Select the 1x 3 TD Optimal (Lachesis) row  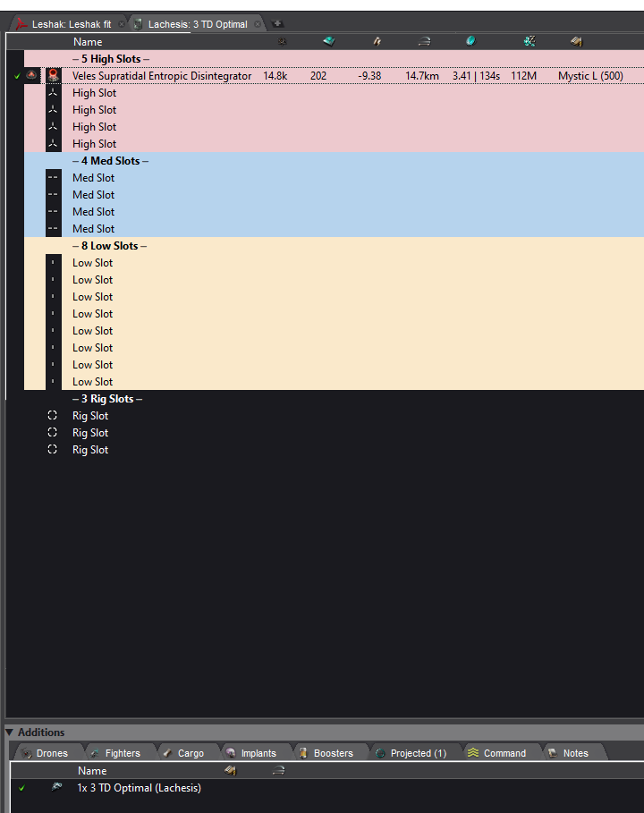pyautogui.click(x=139, y=788)
